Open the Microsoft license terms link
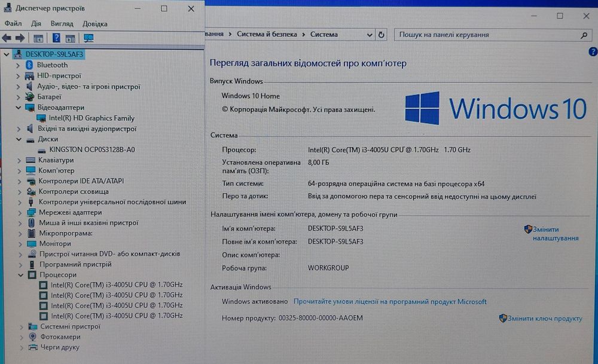 pyautogui.click(x=390, y=301)
